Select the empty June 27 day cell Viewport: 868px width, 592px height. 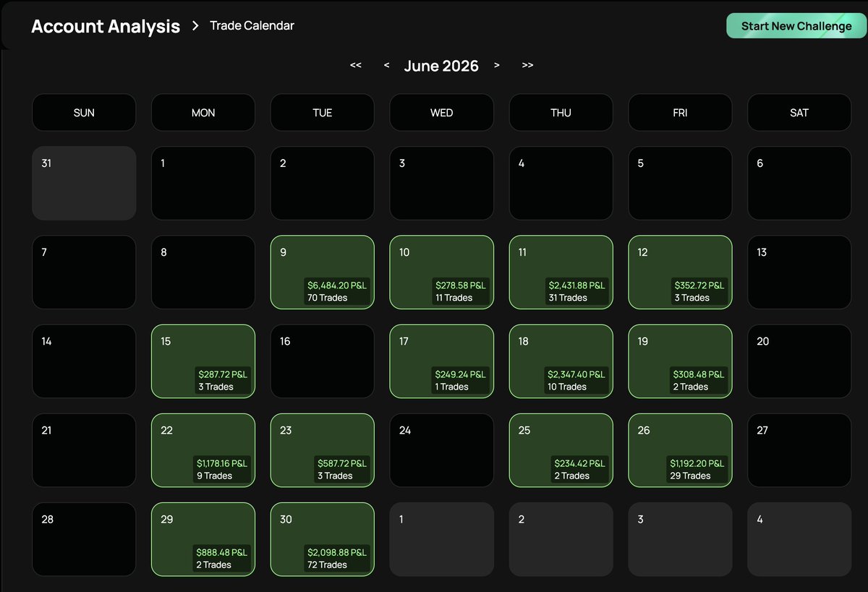(799, 450)
